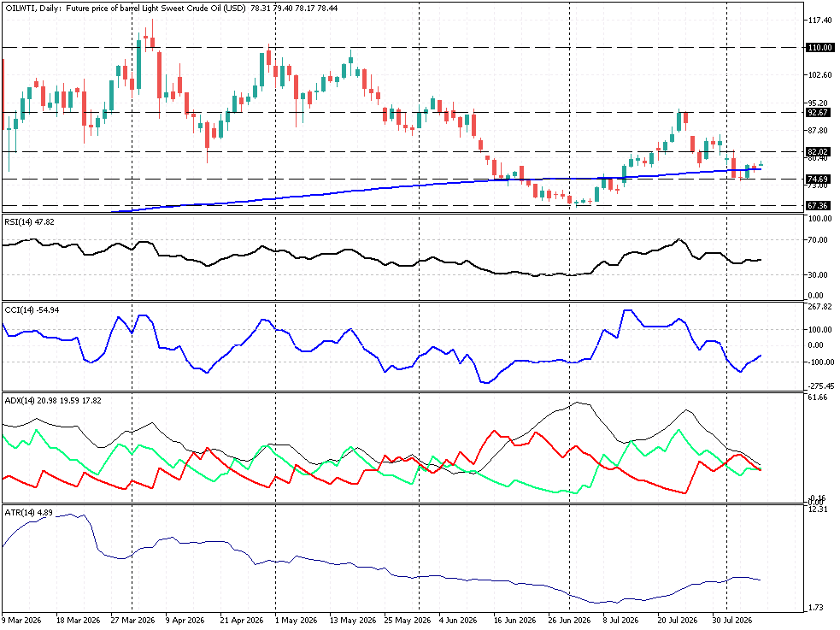Click the 110.00 horizontal level price tag
The image size is (840, 630).
point(819,48)
